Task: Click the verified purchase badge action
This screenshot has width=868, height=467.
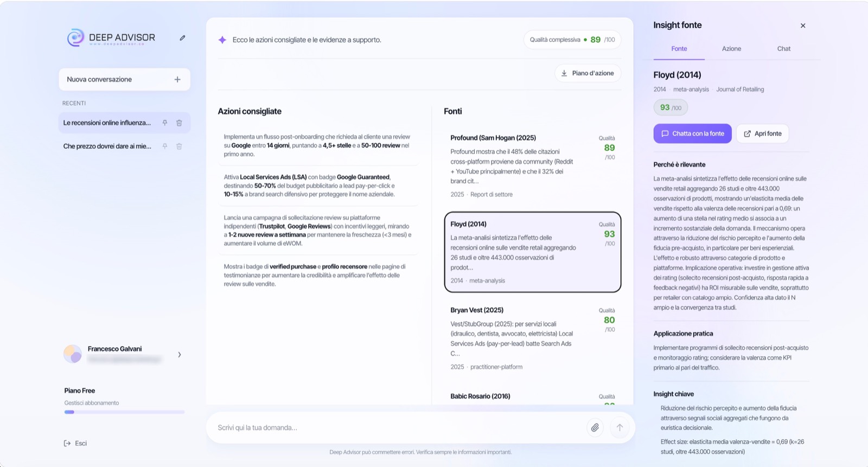Action: [x=318, y=275]
